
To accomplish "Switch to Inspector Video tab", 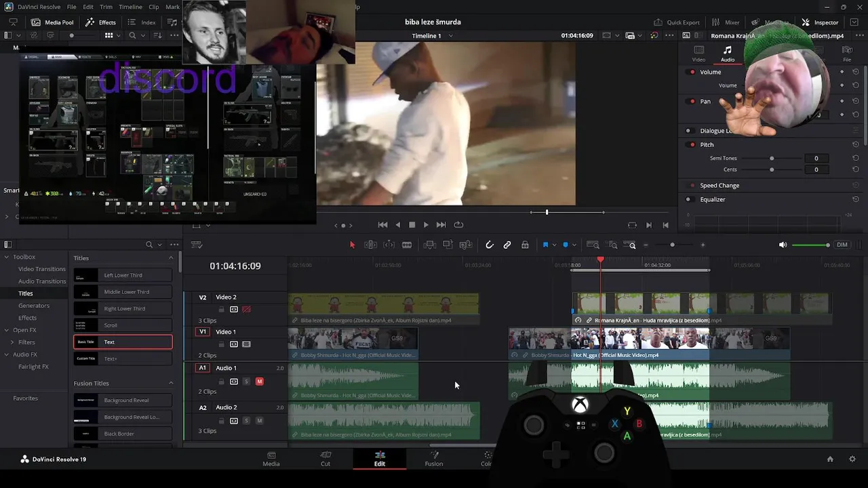I will coord(698,54).
